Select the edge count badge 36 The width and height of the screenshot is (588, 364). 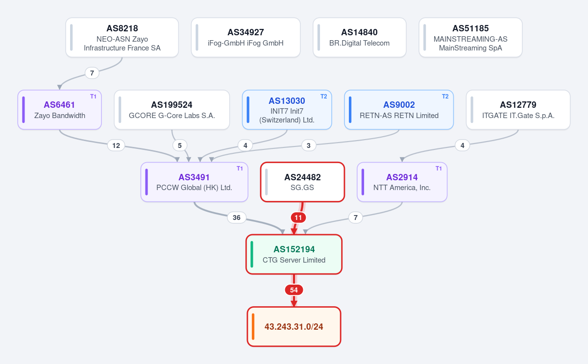237,218
